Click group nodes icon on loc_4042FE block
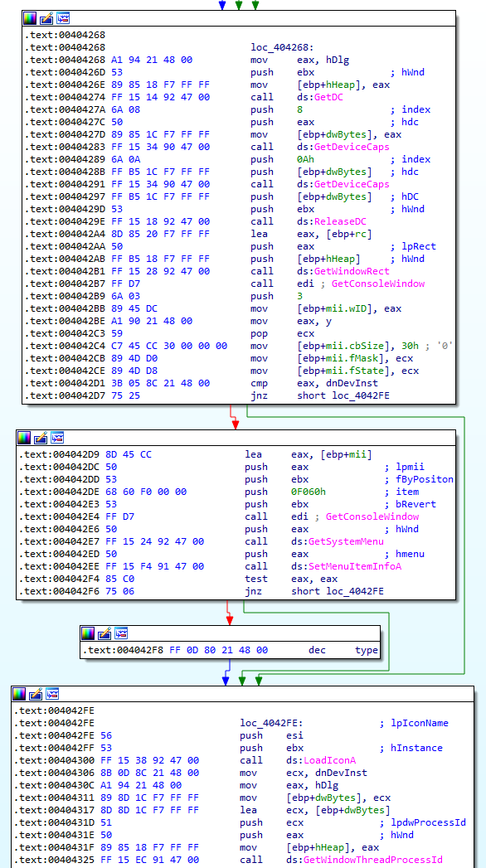Viewport: 486px width, 868px height. [x=52, y=694]
